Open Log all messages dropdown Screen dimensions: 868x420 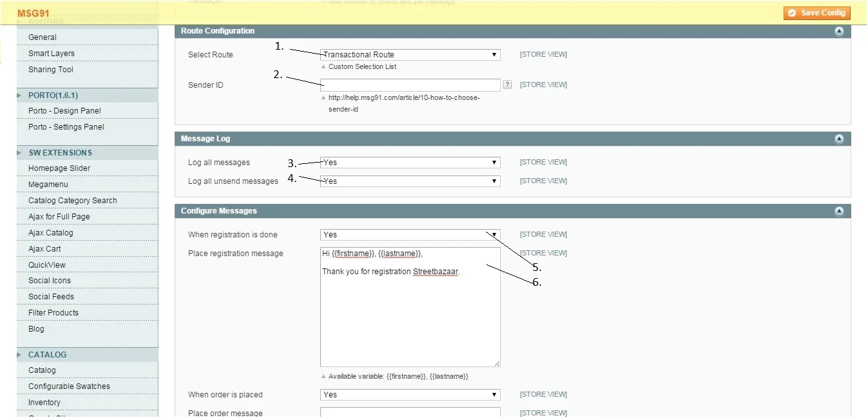(410, 163)
